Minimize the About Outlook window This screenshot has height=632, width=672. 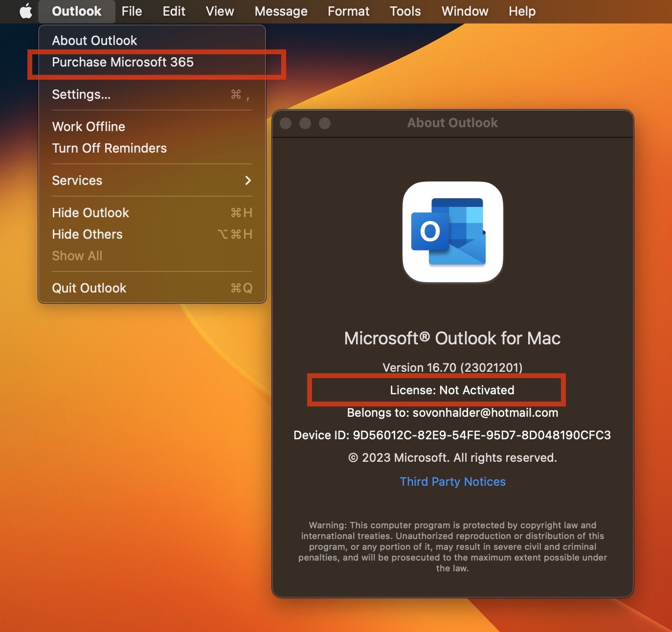click(x=305, y=123)
